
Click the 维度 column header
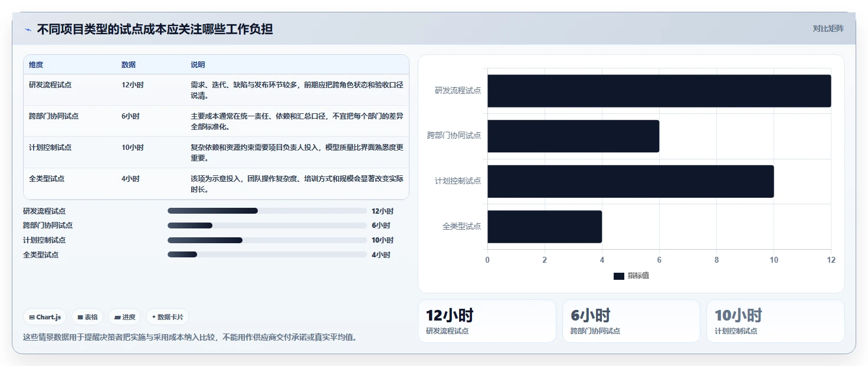point(36,65)
